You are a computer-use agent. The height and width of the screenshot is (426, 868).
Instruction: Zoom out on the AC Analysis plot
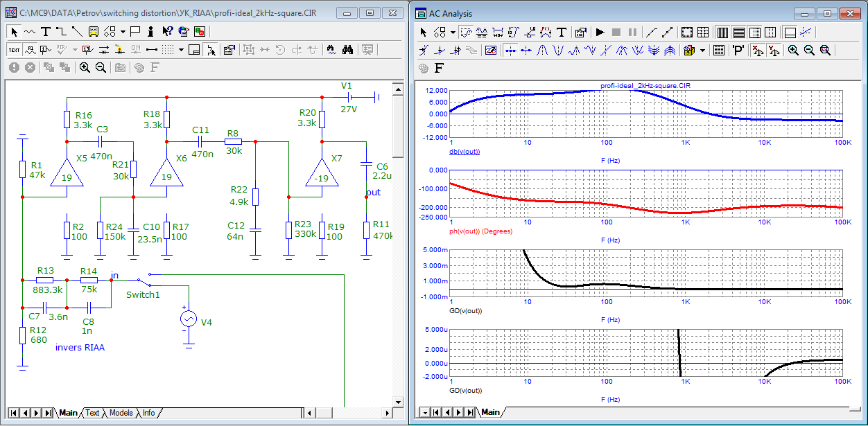(x=809, y=50)
